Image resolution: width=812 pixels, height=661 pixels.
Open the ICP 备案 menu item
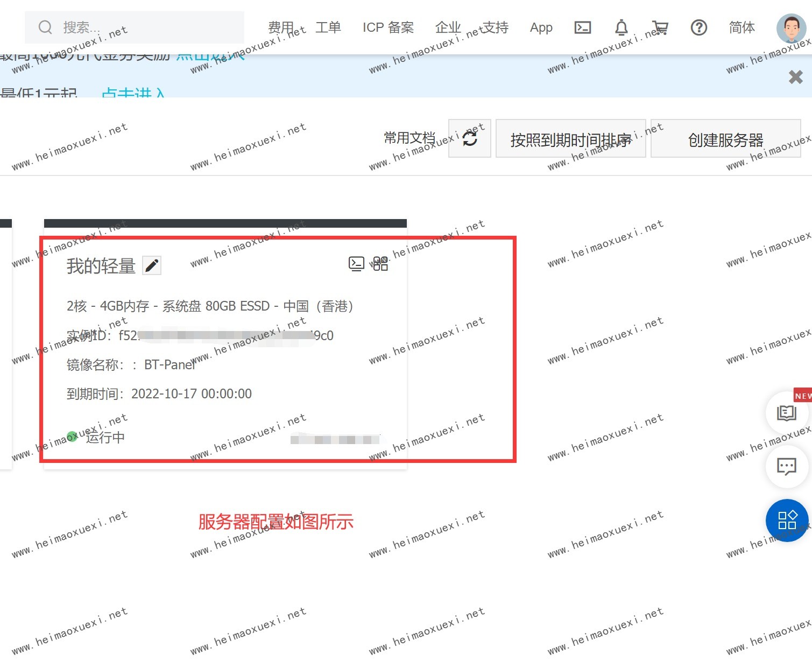(x=388, y=27)
